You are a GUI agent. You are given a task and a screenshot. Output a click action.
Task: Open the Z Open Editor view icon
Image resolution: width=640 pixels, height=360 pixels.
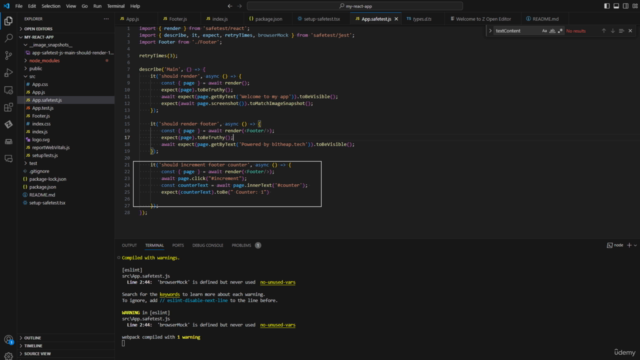(8, 124)
